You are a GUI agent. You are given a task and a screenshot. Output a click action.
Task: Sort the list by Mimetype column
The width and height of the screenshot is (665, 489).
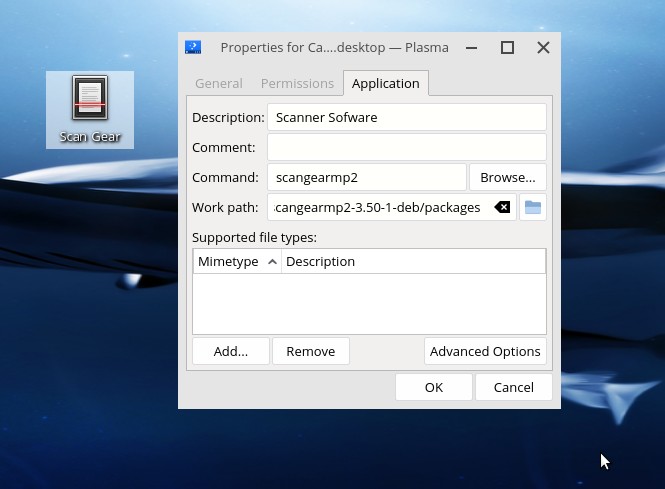click(236, 261)
